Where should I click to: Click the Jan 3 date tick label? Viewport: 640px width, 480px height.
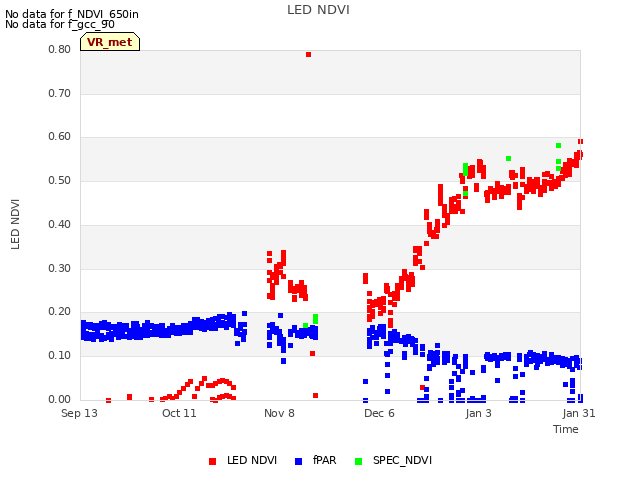pyautogui.click(x=478, y=413)
